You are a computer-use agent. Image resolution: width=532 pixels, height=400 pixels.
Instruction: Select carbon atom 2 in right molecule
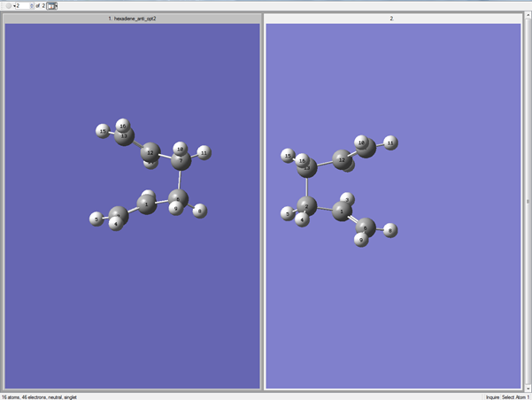tap(306, 206)
